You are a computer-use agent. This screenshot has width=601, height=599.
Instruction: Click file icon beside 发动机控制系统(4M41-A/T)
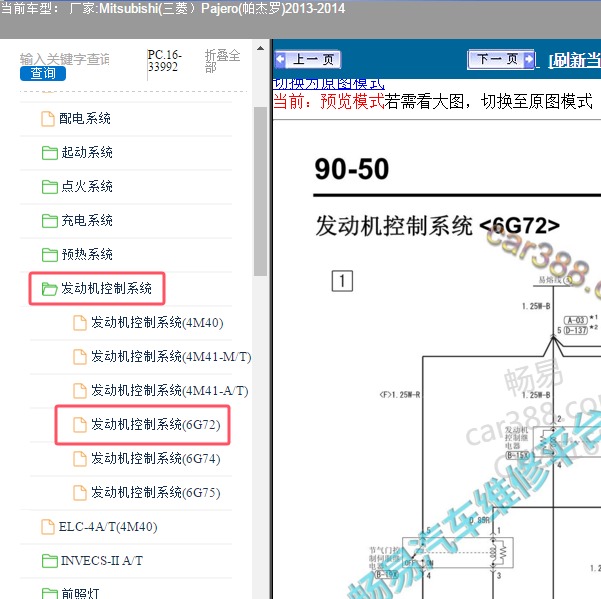(80, 391)
